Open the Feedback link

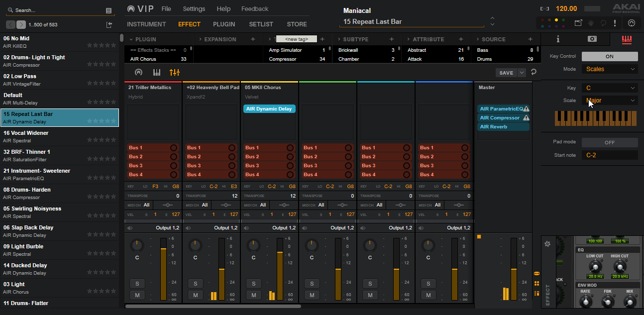(255, 9)
